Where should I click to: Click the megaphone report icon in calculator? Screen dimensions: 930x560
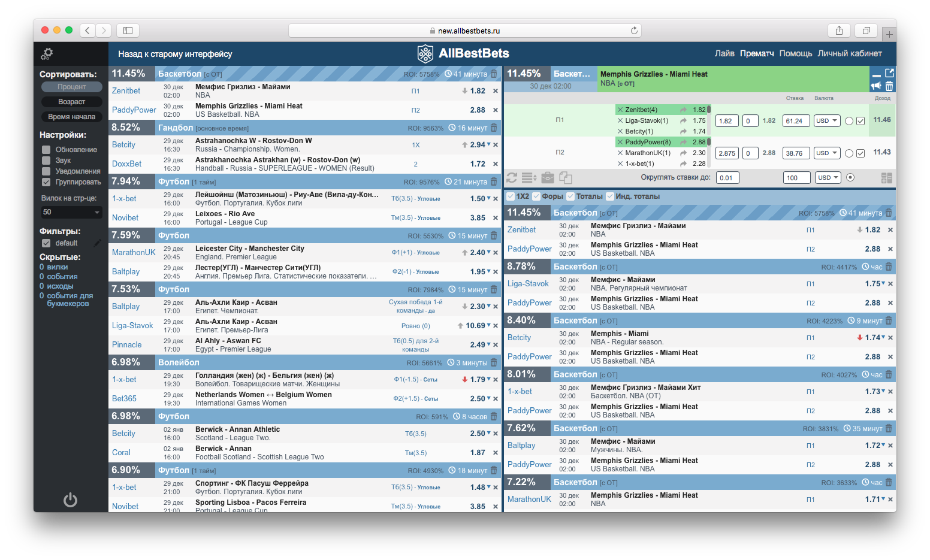point(876,86)
